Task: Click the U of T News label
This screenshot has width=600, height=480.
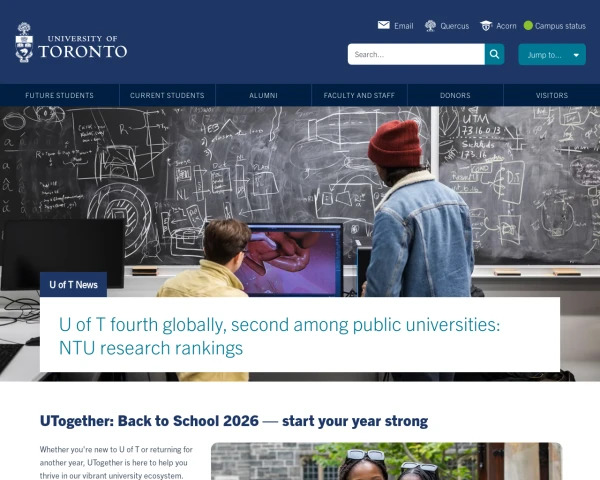Action: click(x=73, y=285)
